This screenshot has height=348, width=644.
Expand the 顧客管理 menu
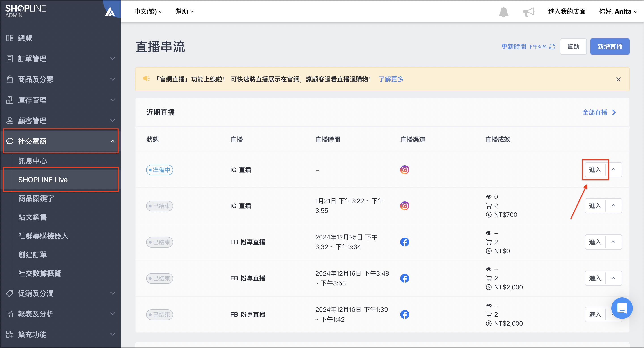(x=113, y=121)
